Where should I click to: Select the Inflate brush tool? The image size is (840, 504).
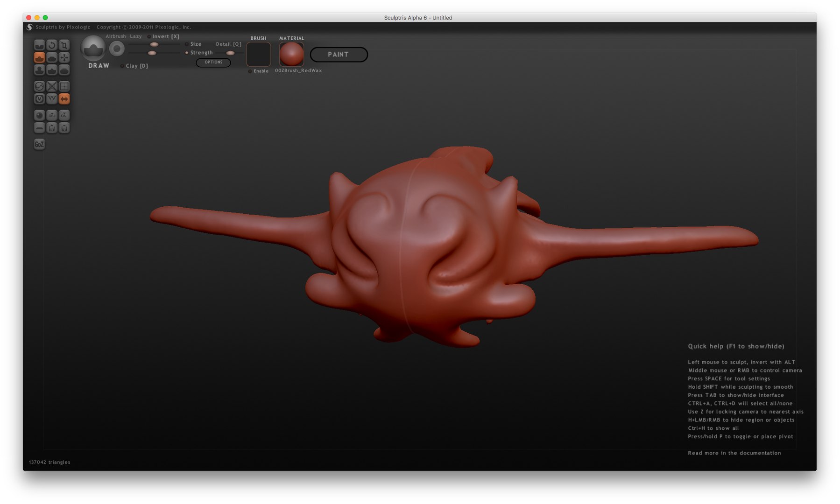click(39, 70)
